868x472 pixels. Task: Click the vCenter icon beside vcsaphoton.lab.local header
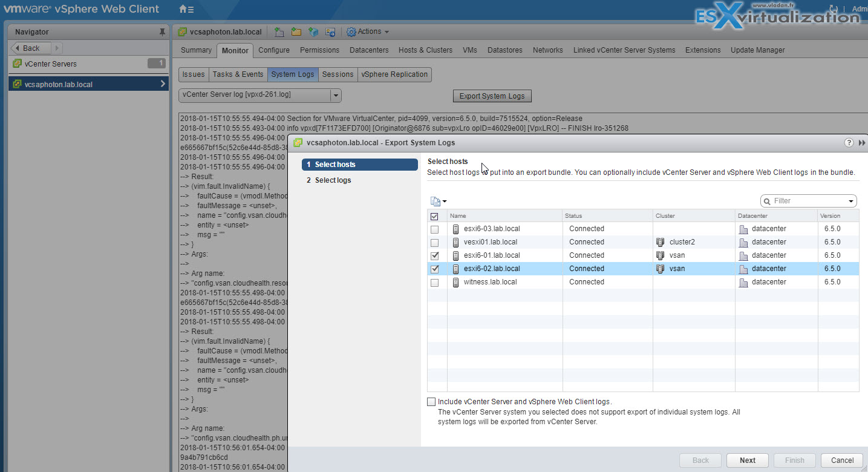pyautogui.click(x=182, y=31)
